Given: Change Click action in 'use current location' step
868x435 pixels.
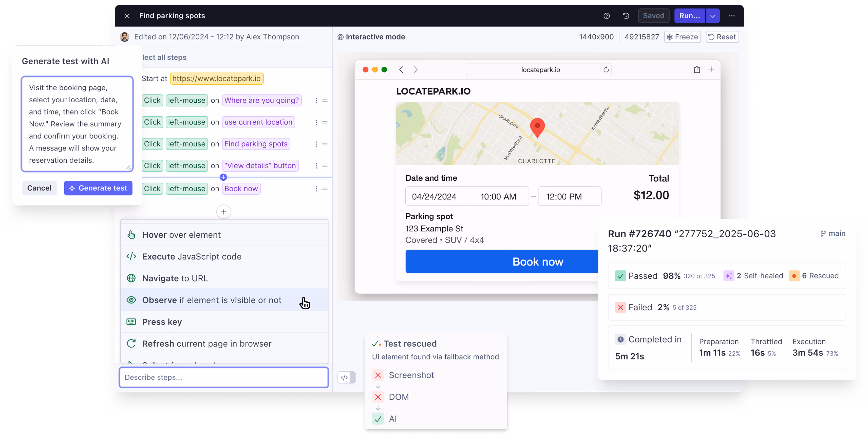Looking at the screenshot, I should coord(152,122).
